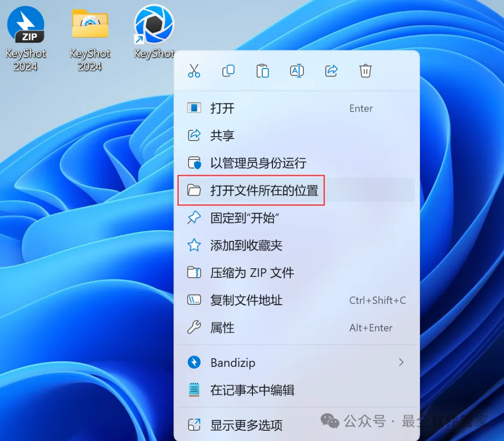Select the KeyShot shortcut icon
Screen dimensions: 504x441
(x=154, y=32)
